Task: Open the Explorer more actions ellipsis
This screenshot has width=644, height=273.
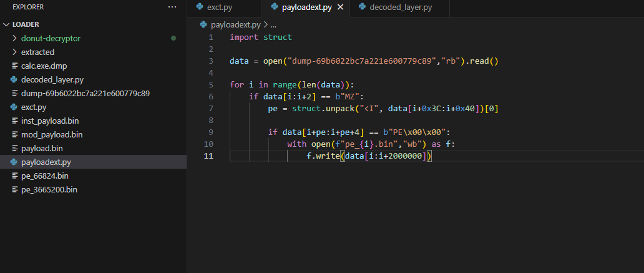Action: coord(172,7)
